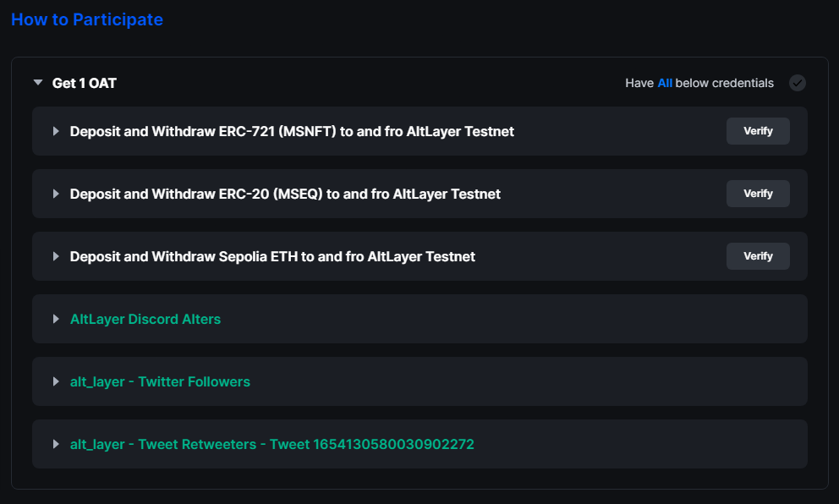The height and width of the screenshot is (504, 839).
Task: Open alt_layer Twitter Followers credential
Action: pyautogui.click(x=160, y=382)
